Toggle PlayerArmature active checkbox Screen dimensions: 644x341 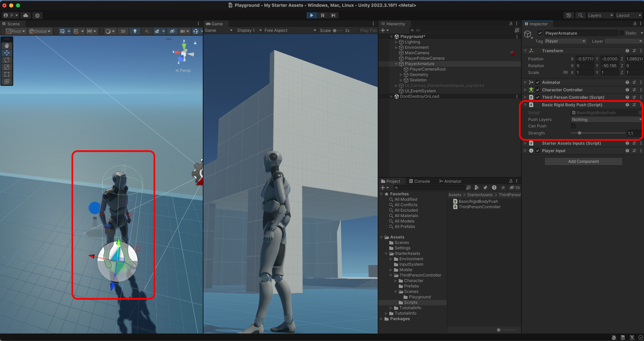pyautogui.click(x=540, y=33)
